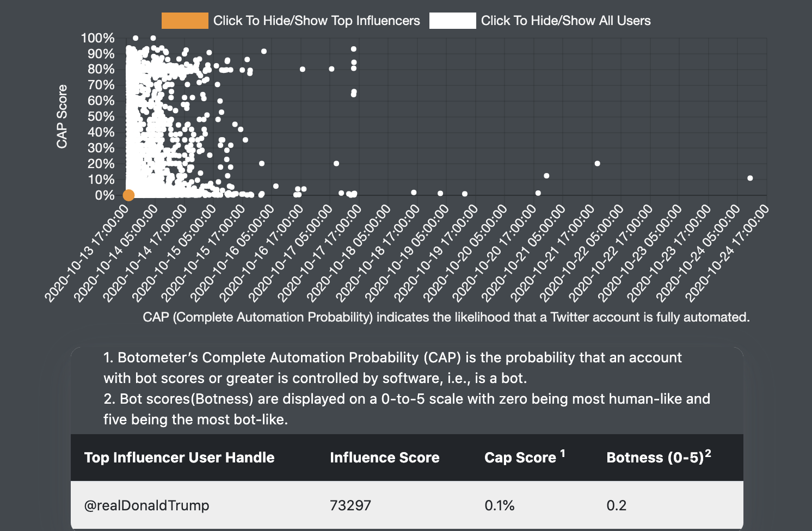
Task: Click the orange Top Influencers legend swatch
Action: (184, 21)
